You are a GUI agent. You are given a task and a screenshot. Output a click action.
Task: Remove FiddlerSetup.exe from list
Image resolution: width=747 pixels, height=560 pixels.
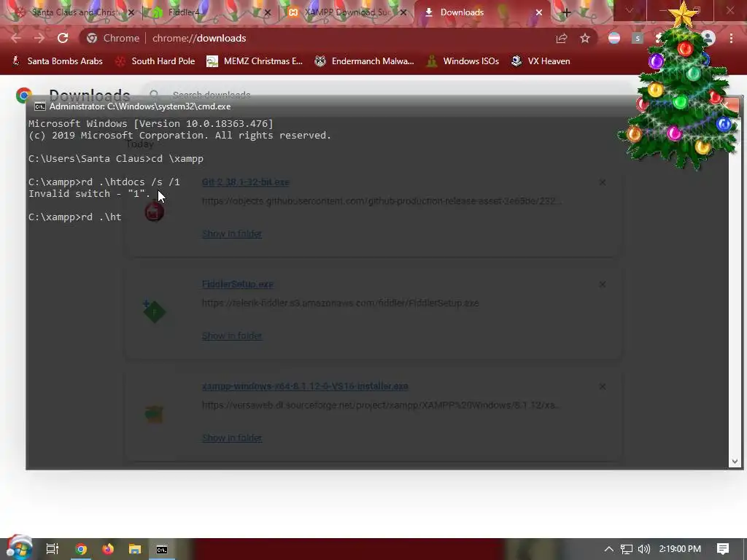point(602,284)
